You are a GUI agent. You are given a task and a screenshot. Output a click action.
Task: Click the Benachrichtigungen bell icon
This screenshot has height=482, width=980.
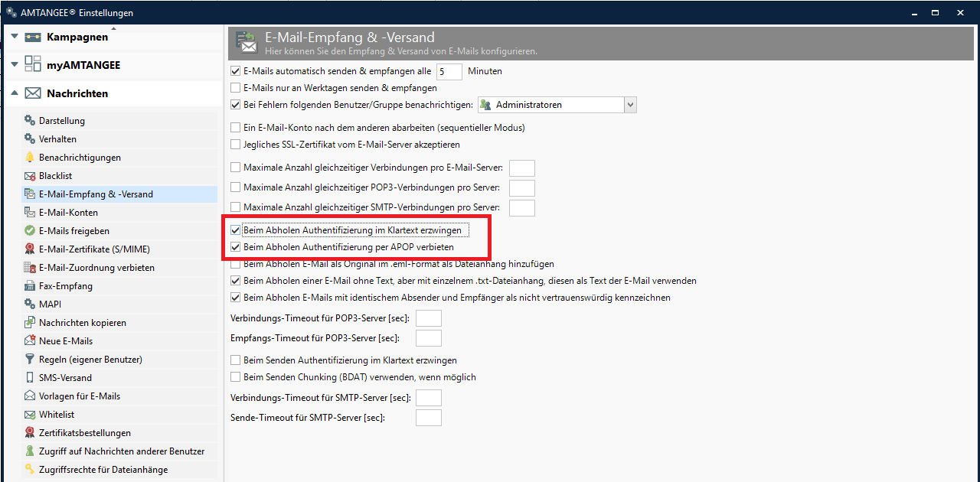tap(30, 158)
